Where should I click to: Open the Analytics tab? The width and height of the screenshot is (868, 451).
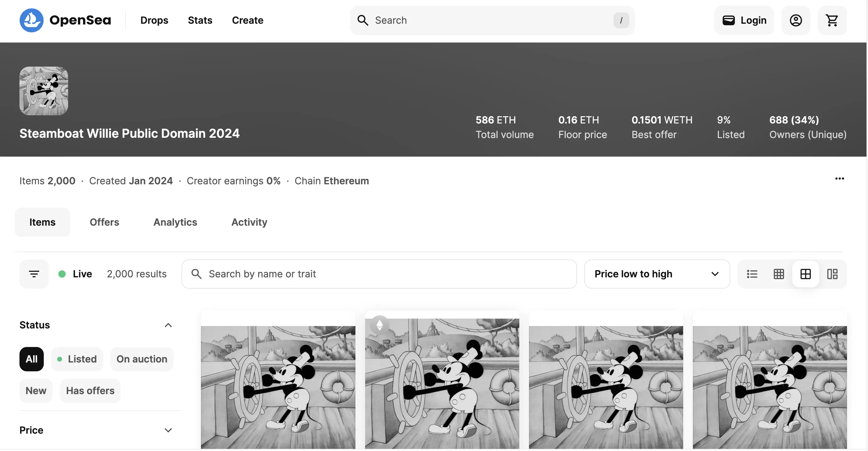point(175,222)
